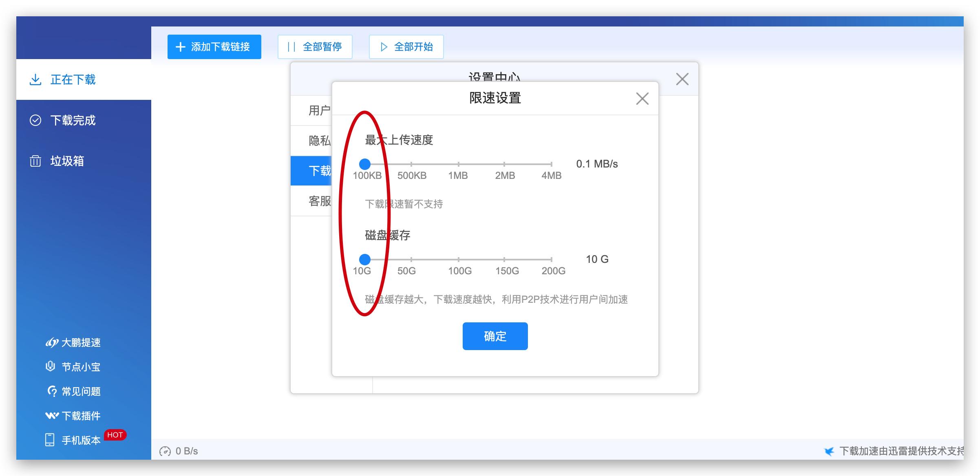Viewport: 980px width, 476px height.
Task: Open the 垃圾箱 trash section
Action: coord(68,161)
